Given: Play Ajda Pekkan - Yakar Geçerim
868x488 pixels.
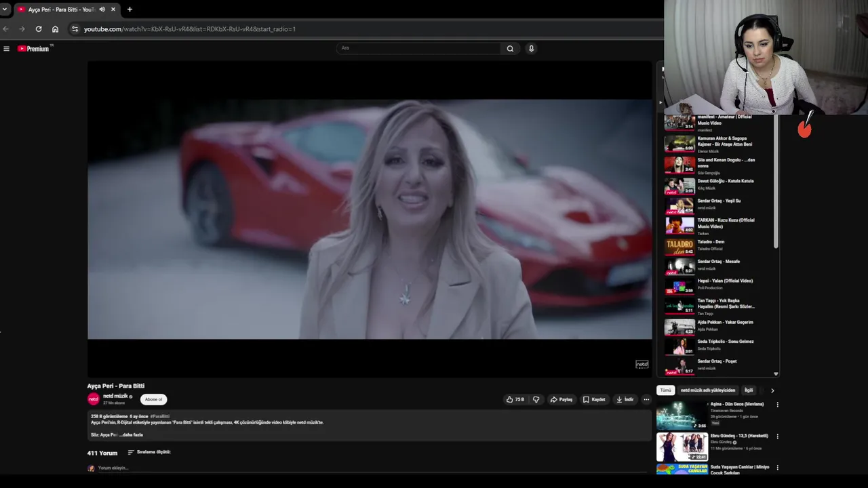Looking at the screenshot, I should [719, 326].
